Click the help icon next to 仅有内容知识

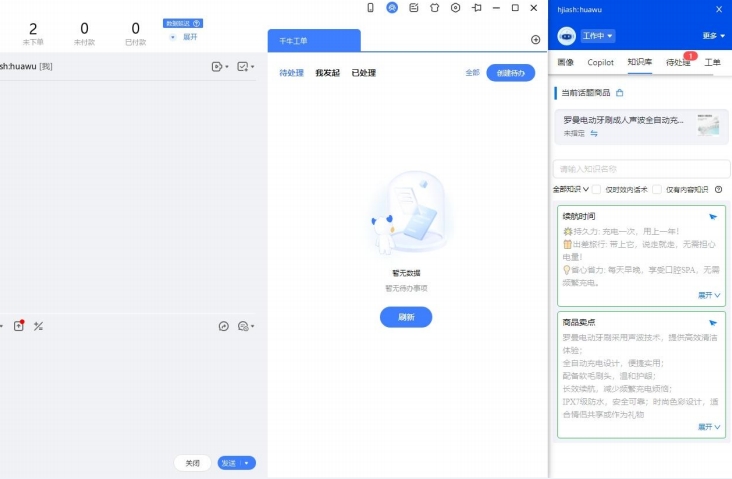click(x=718, y=190)
